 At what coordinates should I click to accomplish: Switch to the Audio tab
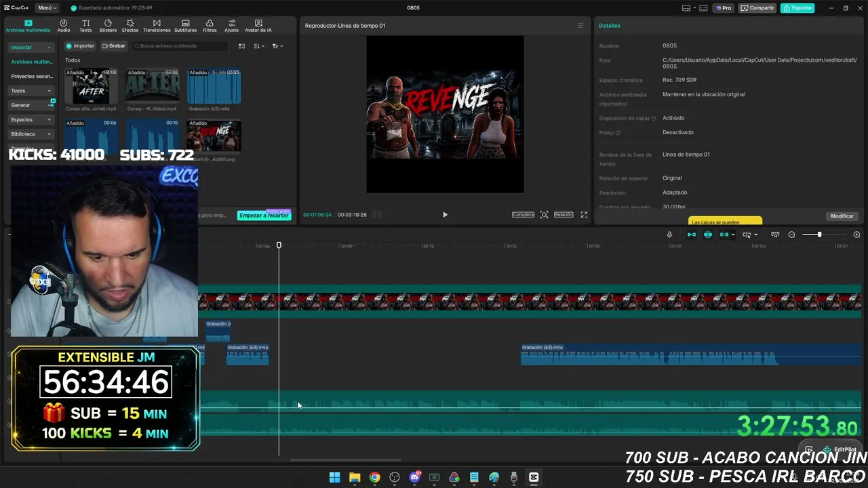click(64, 26)
